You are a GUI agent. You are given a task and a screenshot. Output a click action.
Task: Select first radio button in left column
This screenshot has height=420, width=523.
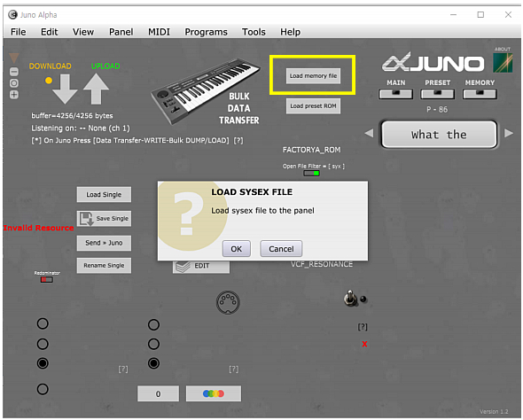pyautogui.click(x=43, y=323)
